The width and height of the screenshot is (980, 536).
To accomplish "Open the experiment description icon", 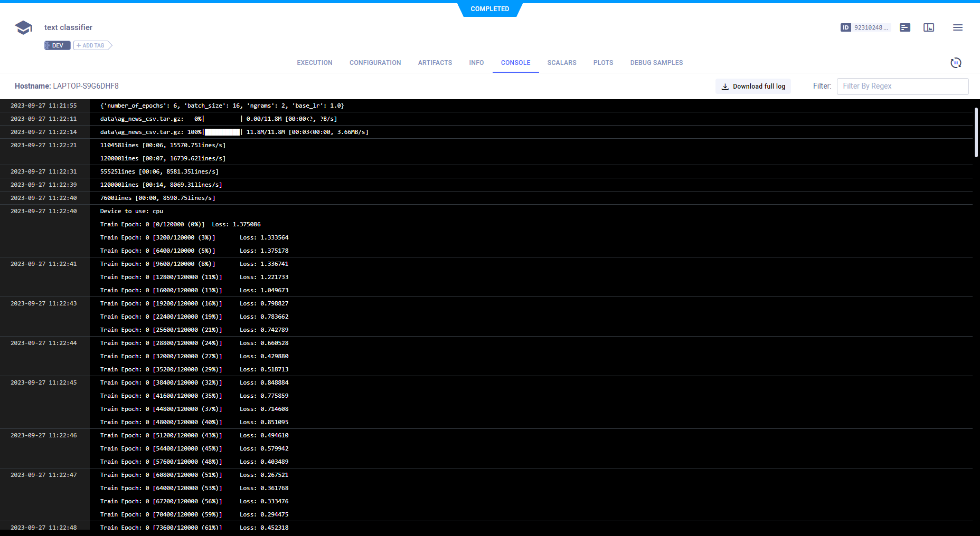I will pyautogui.click(x=905, y=27).
